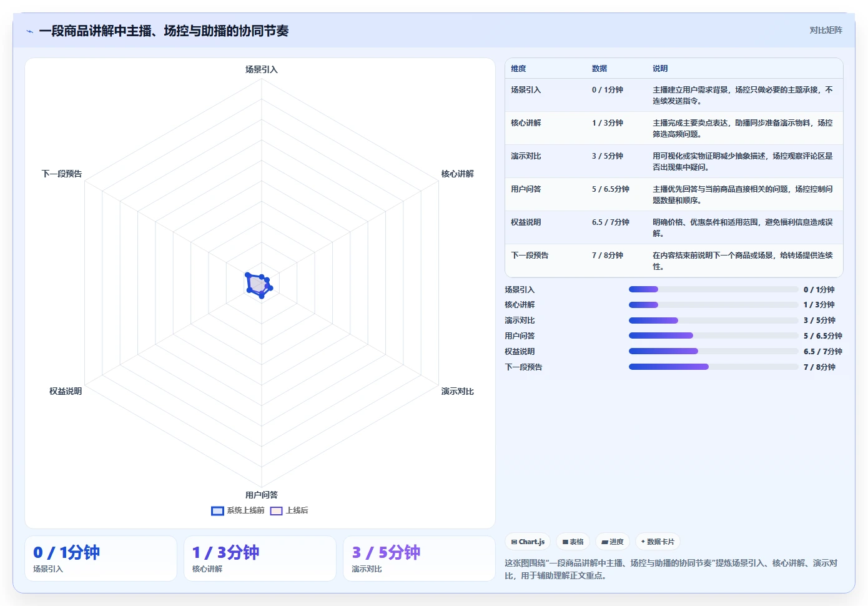Click table value 7 / 8分钟
868x606 pixels.
click(x=608, y=256)
